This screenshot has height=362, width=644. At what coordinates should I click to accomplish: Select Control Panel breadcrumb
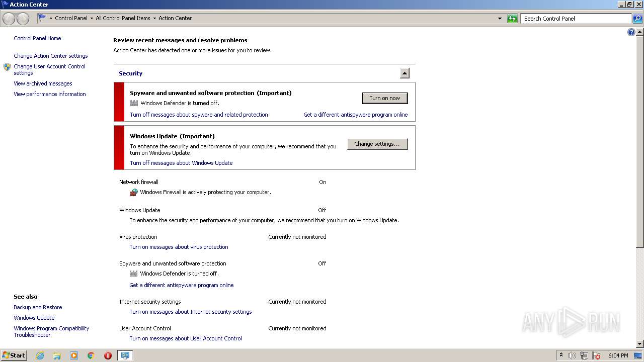click(x=71, y=18)
